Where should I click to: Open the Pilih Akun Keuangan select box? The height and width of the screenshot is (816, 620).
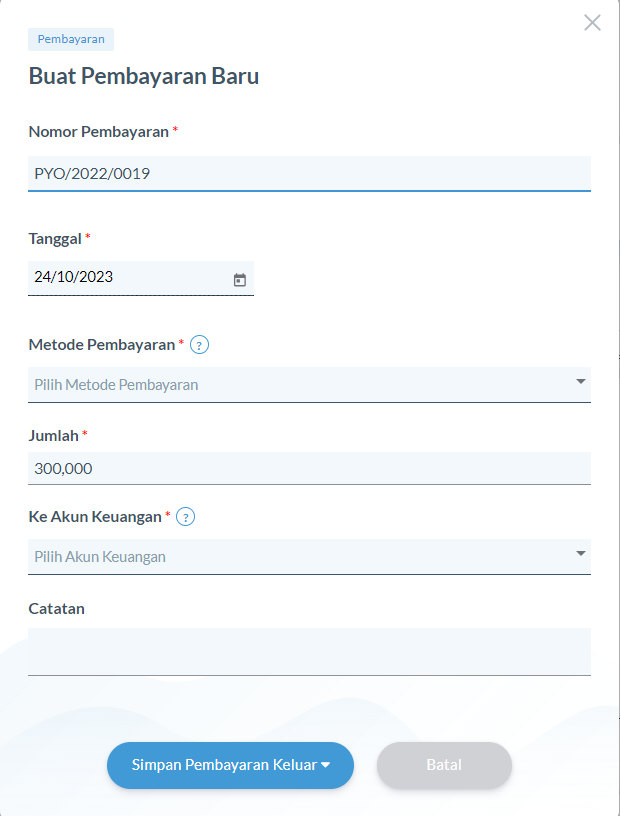click(x=309, y=557)
